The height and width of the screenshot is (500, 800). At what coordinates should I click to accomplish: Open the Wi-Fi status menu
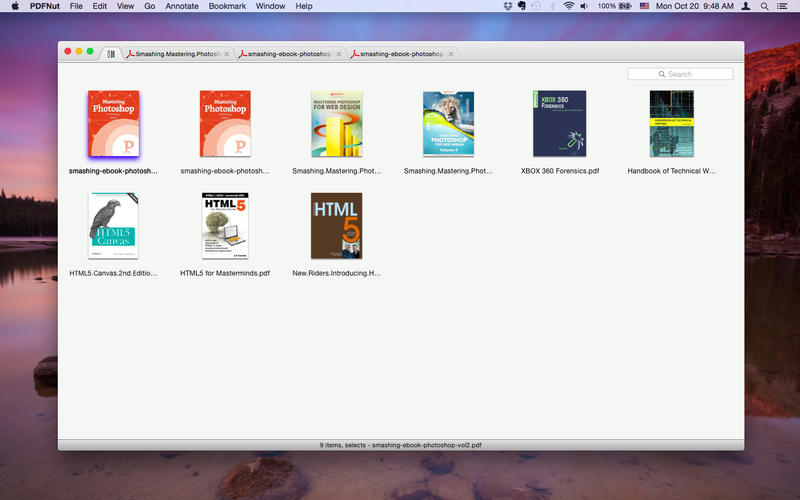(x=568, y=6)
